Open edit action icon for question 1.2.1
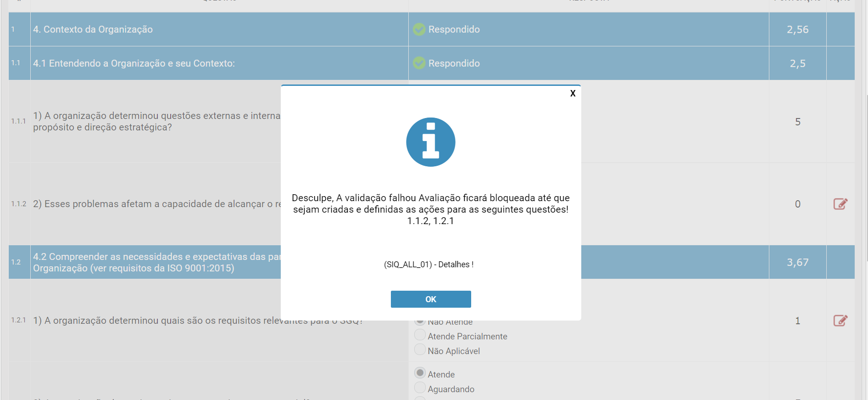The width and height of the screenshot is (868, 400). point(840,321)
